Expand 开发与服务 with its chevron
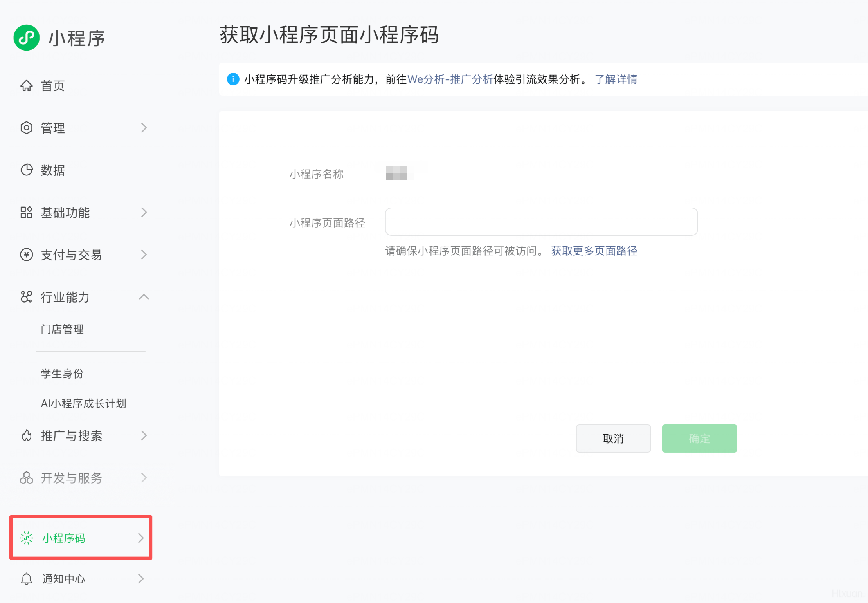868x603 pixels. tap(144, 478)
